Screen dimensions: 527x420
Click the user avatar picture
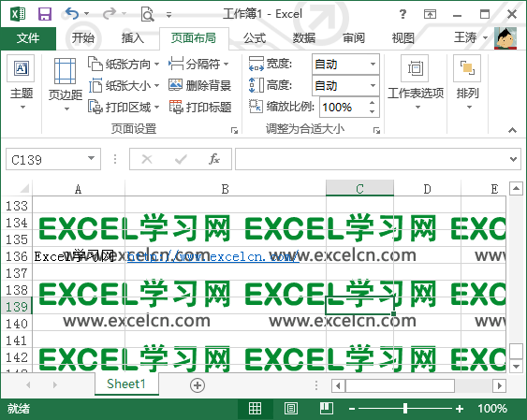click(505, 38)
